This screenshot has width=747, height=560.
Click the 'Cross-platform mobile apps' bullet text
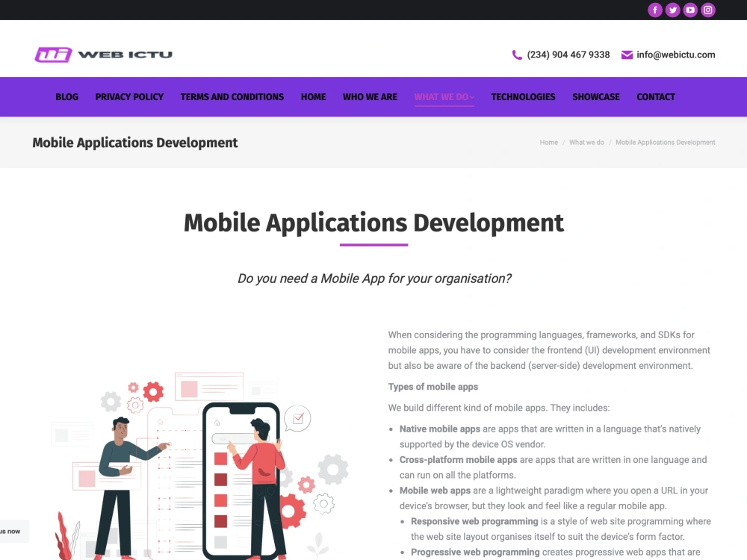pos(459,460)
